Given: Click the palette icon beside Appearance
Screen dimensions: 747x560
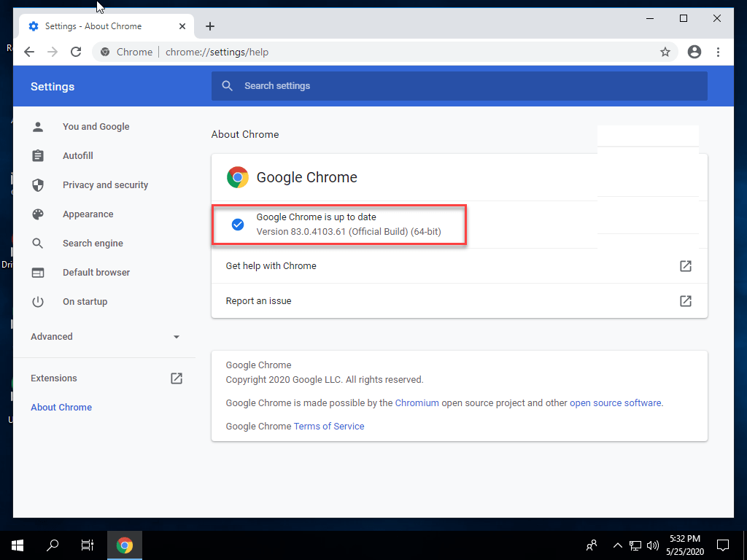Looking at the screenshot, I should coord(38,214).
